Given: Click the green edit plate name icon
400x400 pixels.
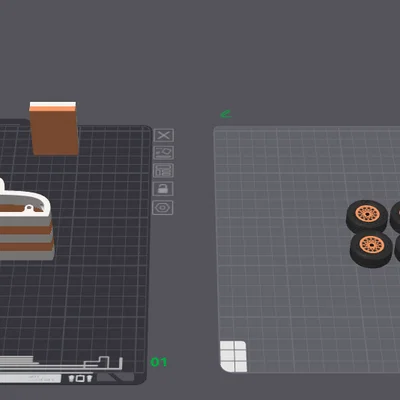Looking at the screenshot, I should 226,114.
